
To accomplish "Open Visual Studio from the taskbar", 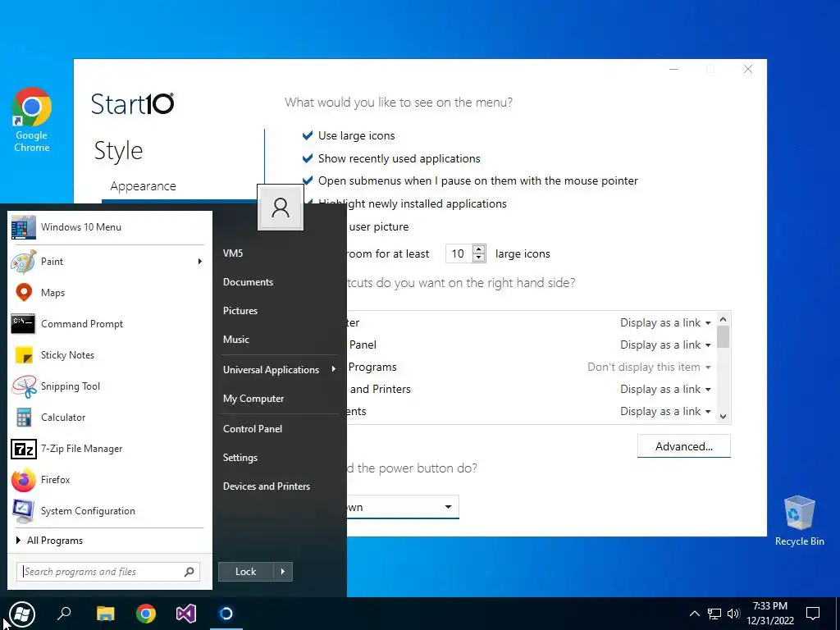I will coord(186,614).
